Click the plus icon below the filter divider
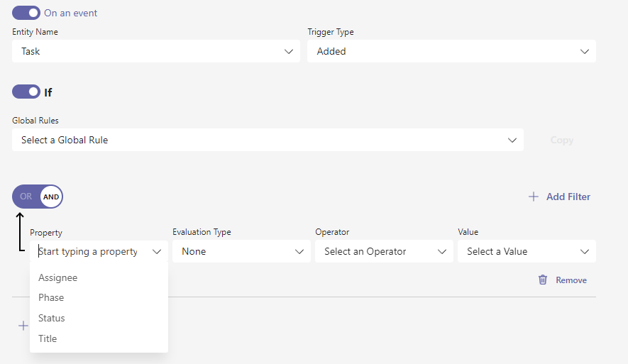Screen dimensions: 628x364 coord(23,326)
